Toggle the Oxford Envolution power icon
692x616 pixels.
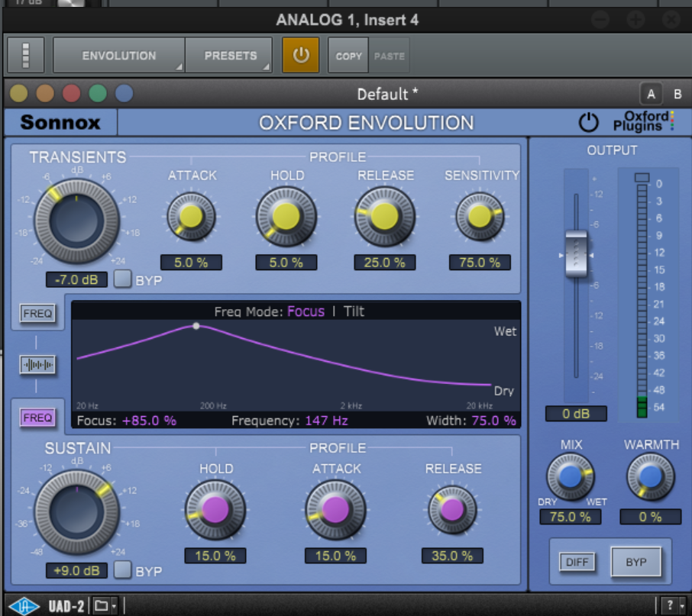(x=588, y=122)
